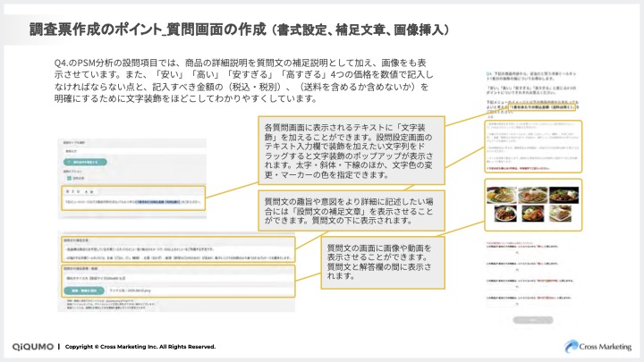This screenshot has width=644, height=362.
Task: Toggle bold in the question text toolbar
Action: click(x=67, y=191)
